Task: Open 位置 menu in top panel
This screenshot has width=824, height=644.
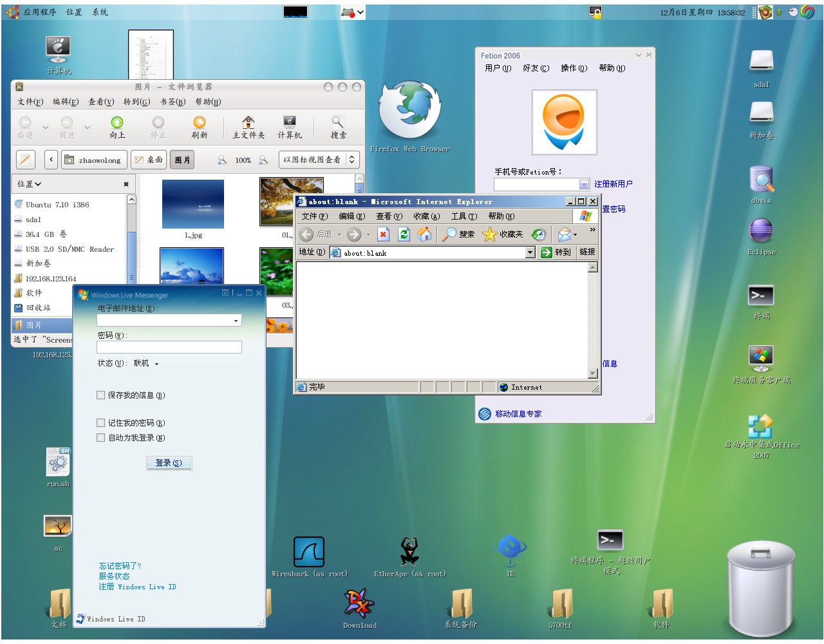Action: coord(74,12)
